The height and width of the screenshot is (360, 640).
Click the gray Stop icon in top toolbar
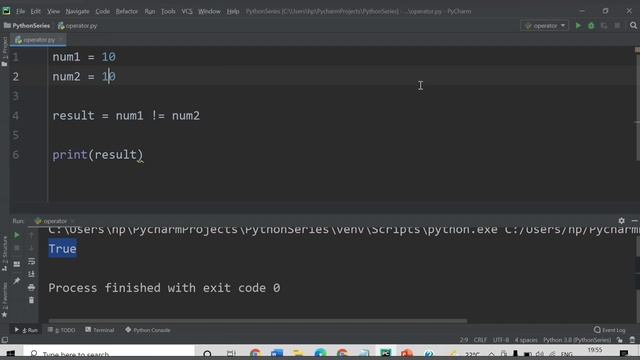click(x=617, y=26)
